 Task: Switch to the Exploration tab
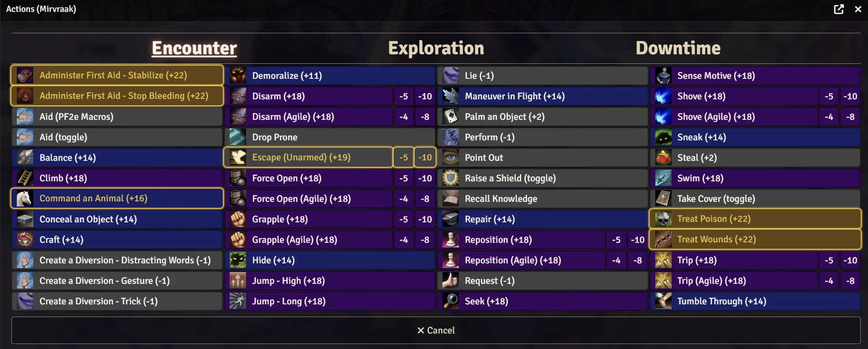436,48
